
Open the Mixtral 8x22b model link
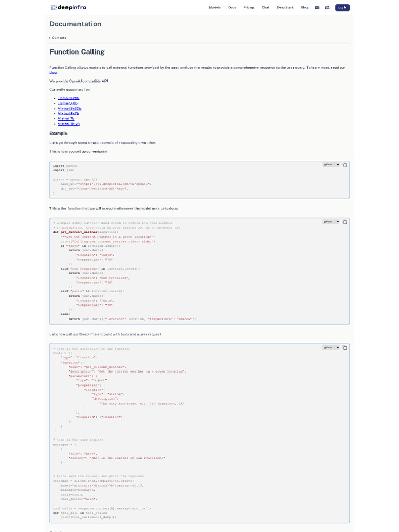point(69,108)
